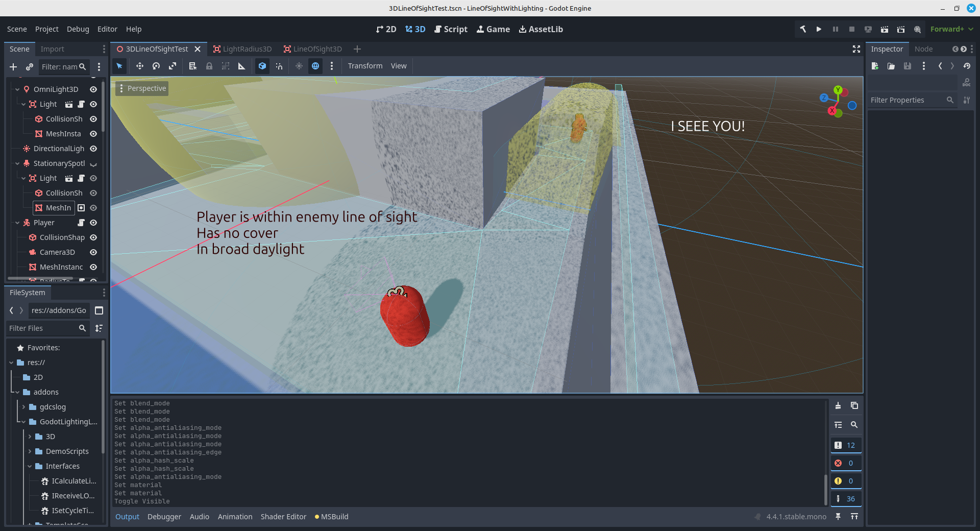Activate the Select mode arrow tool

point(119,66)
